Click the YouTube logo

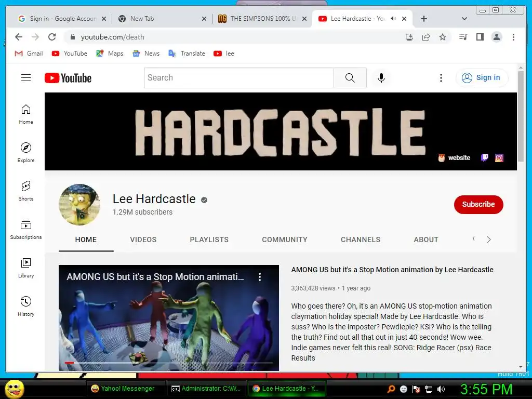pyautogui.click(x=68, y=78)
